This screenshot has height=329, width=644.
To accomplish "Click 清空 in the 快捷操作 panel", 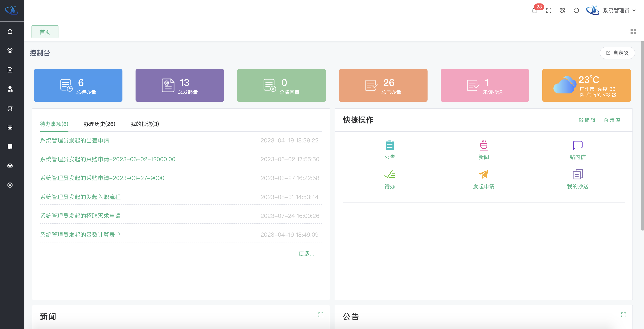I will 612,120.
